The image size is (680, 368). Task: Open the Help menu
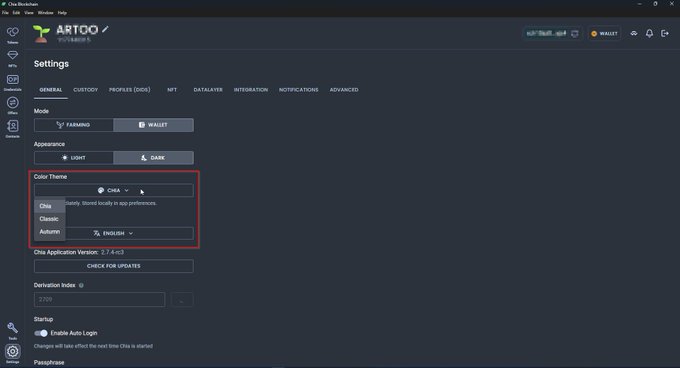point(62,13)
